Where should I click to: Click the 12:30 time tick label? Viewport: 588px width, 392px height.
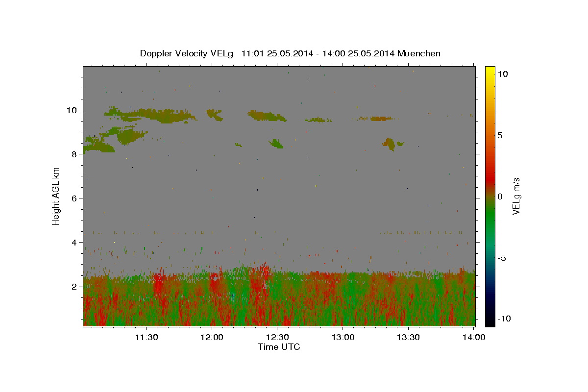(x=277, y=337)
